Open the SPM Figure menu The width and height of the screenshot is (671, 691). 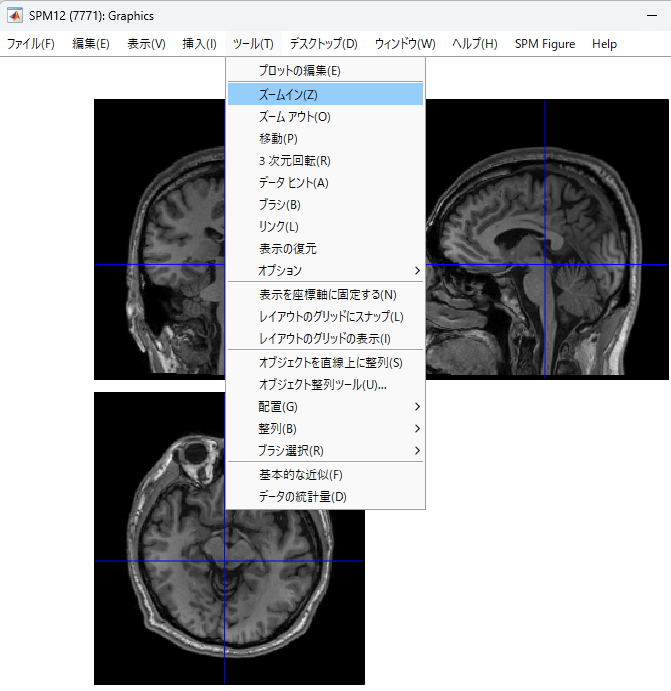pos(545,44)
